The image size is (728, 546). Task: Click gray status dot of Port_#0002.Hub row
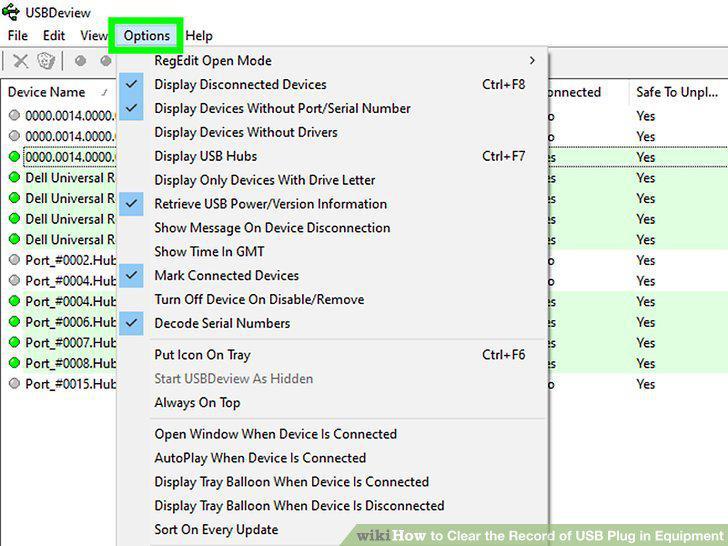(x=14, y=260)
